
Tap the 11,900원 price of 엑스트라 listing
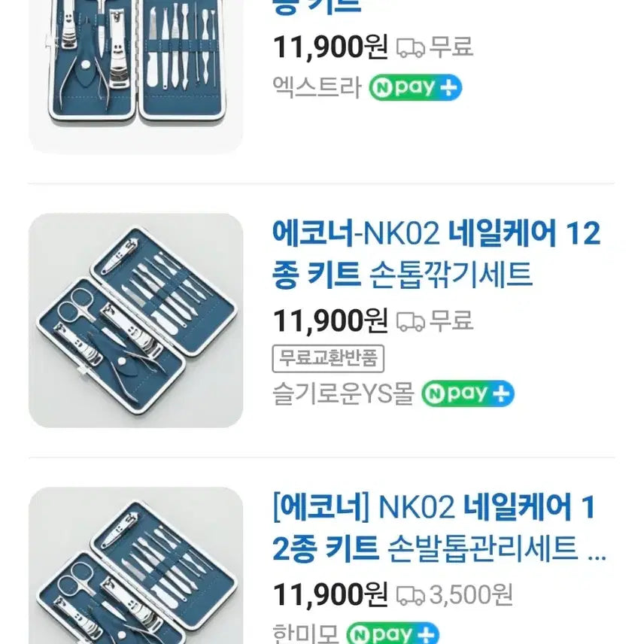click(x=330, y=47)
